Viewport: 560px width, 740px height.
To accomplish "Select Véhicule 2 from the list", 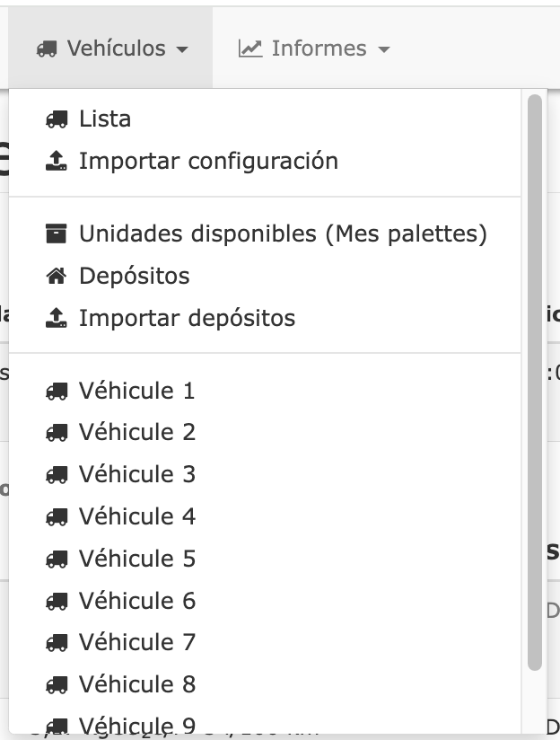I will point(137,433).
